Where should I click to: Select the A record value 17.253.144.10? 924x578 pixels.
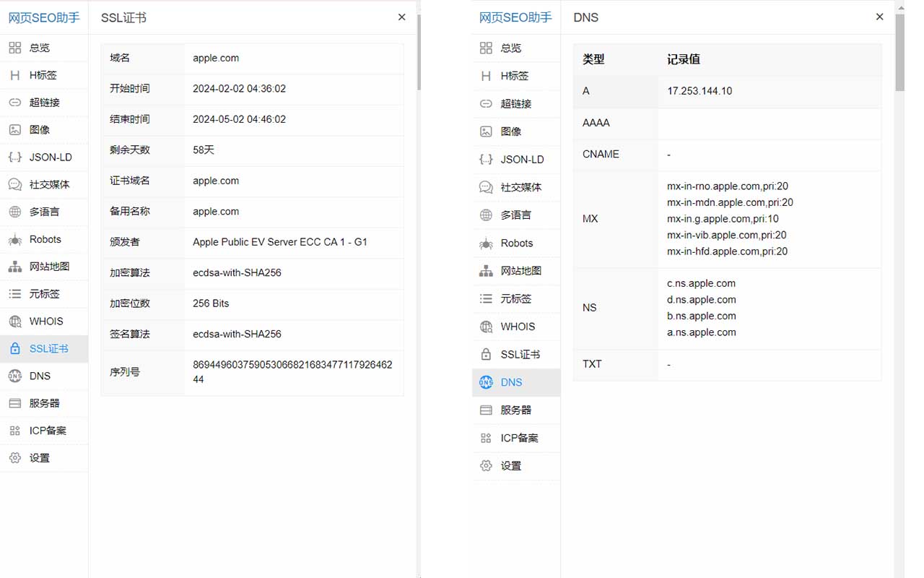699,91
